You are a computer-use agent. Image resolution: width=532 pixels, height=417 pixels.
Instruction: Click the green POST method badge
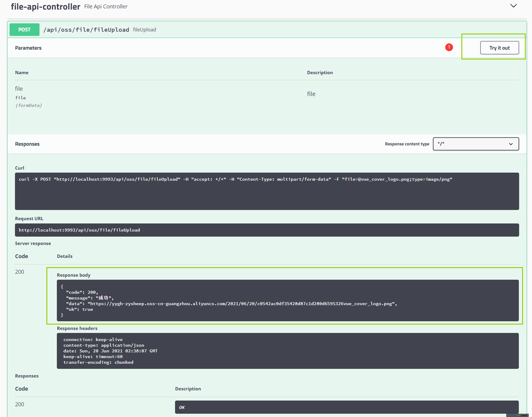tap(25, 30)
